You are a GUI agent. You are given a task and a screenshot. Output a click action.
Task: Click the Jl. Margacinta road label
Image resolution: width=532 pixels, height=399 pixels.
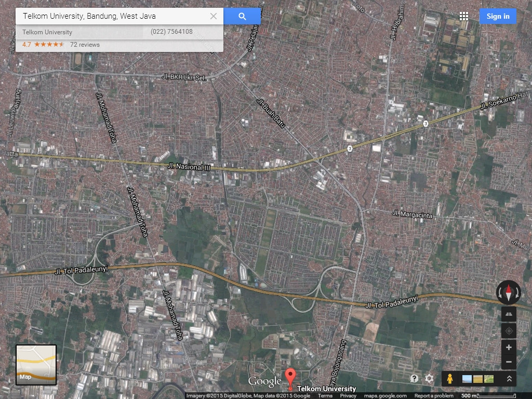(412, 214)
